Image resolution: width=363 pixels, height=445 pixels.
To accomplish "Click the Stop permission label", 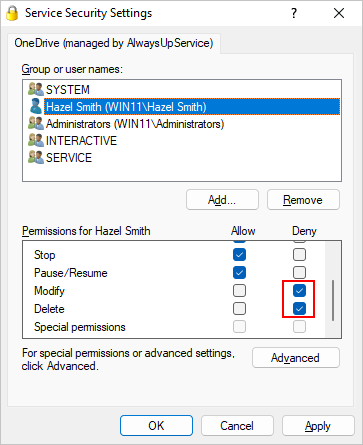I will [45, 255].
